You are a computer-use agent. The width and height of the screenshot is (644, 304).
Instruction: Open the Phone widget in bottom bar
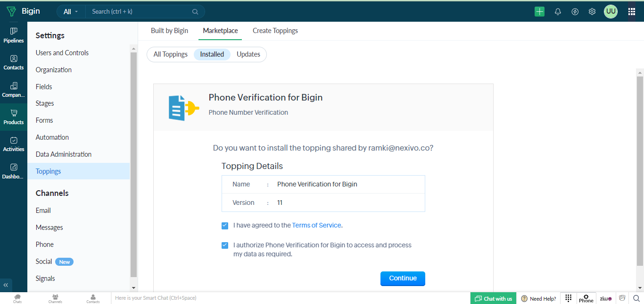(586, 298)
